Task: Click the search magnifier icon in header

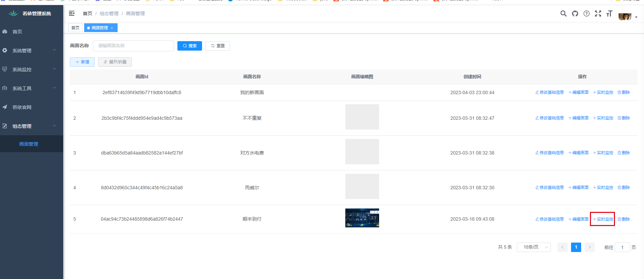Action: (x=563, y=13)
